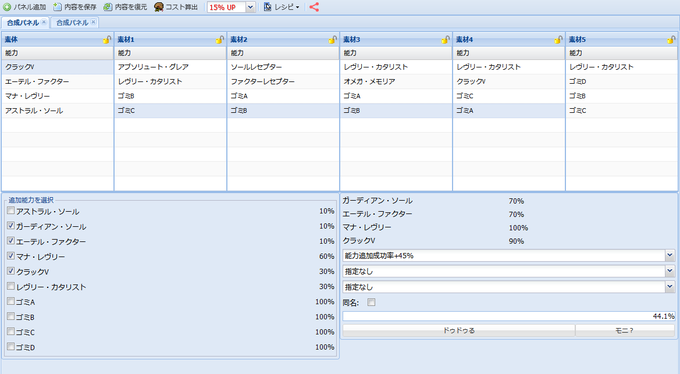Select クラックV in 素材4 column
This screenshot has width=680, height=374.
click(509, 82)
